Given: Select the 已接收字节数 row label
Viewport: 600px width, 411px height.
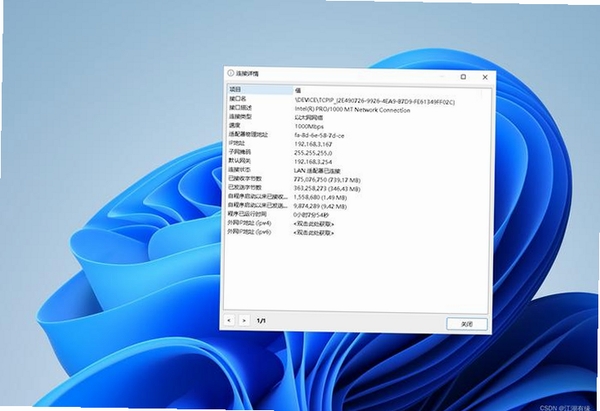Looking at the screenshot, I should tap(245, 178).
